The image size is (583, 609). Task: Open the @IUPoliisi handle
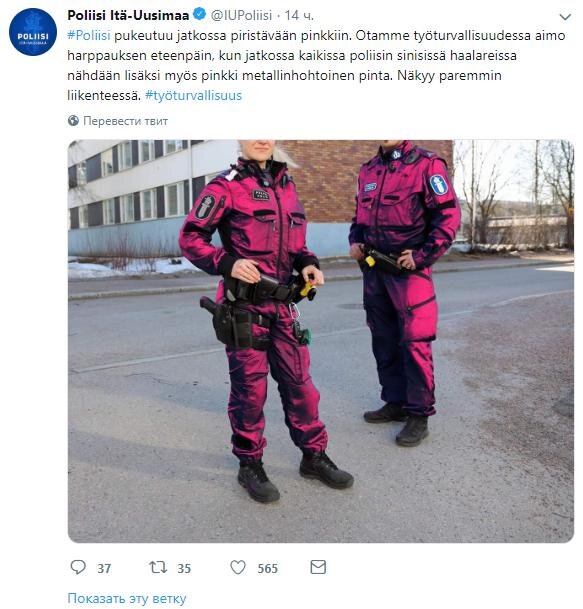(242, 15)
